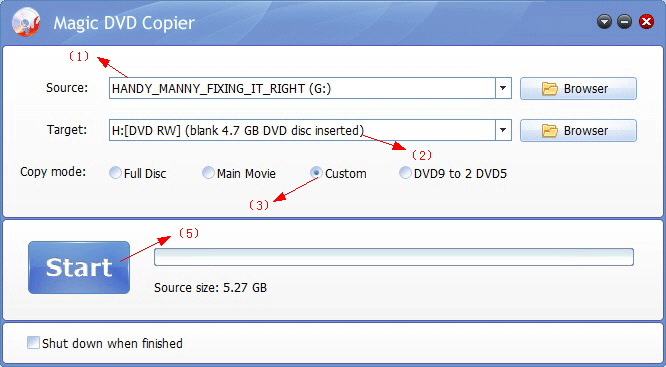Close the Magic DVD Copier window
Image resolution: width=666 pixels, height=367 pixels.
pyautogui.click(x=646, y=22)
